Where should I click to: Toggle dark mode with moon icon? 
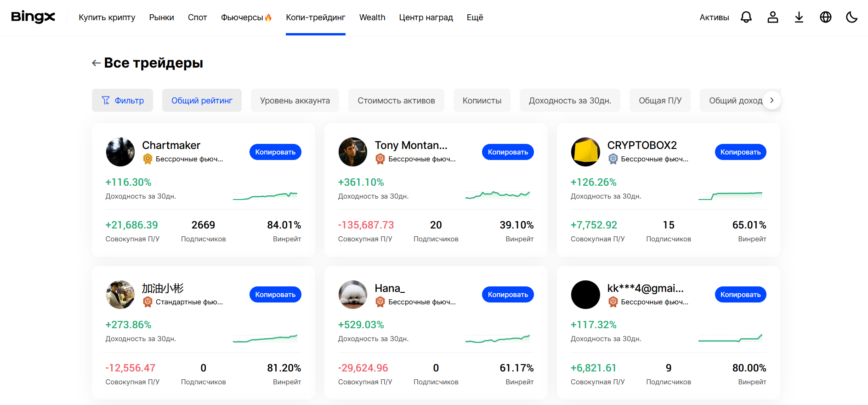click(x=852, y=17)
